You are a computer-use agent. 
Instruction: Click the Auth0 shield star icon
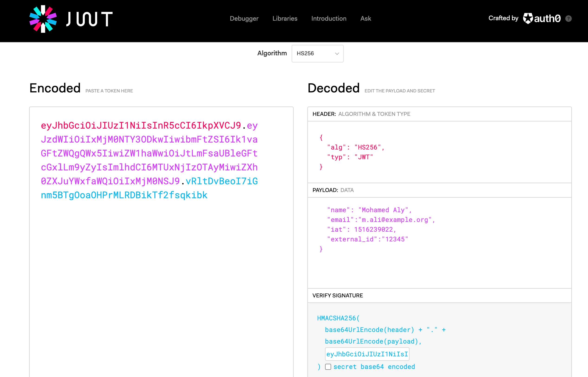tap(528, 18)
